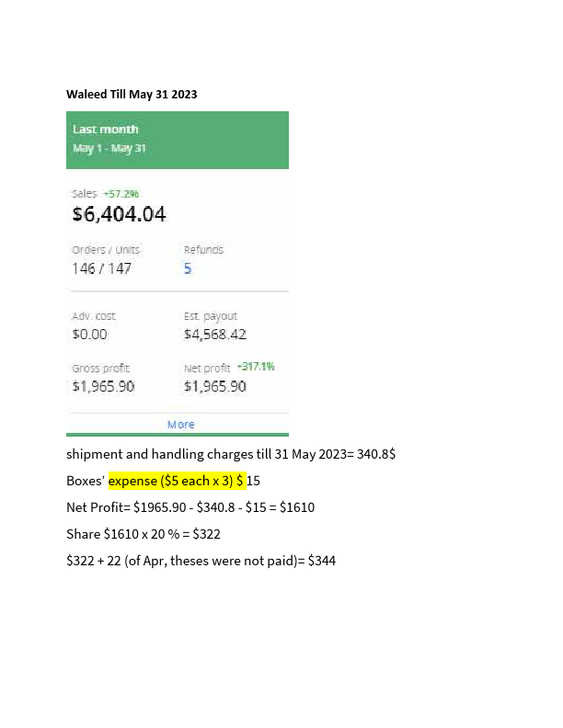Click the sales total $6,404.04
The width and height of the screenshot is (563, 728).
(x=119, y=214)
